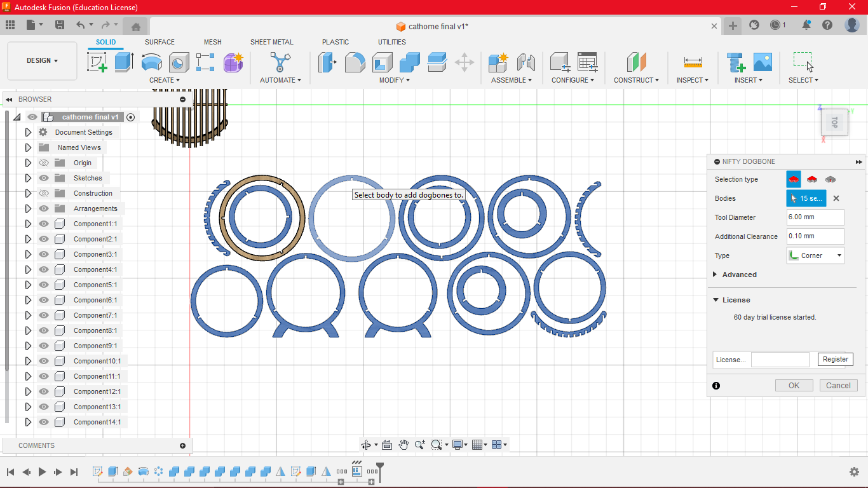
Task: Hide the Sketches folder
Action: click(44, 178)
